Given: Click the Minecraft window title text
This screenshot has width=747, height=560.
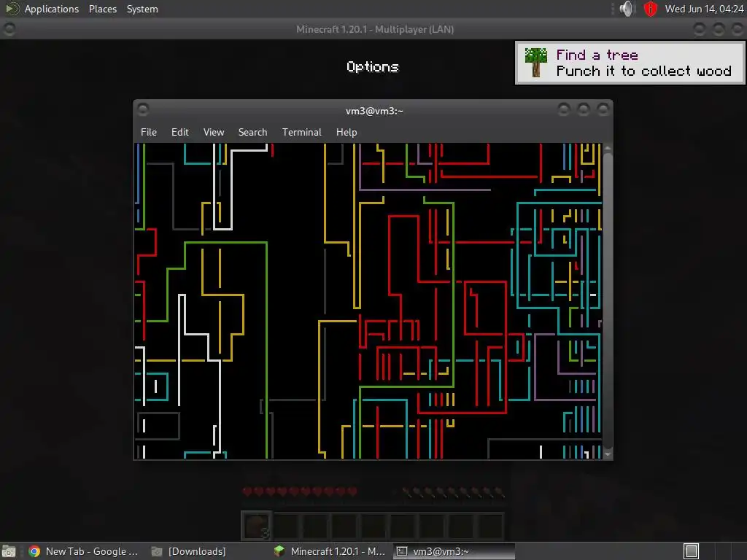Looking at the screenshot, I should coord(375,29).
